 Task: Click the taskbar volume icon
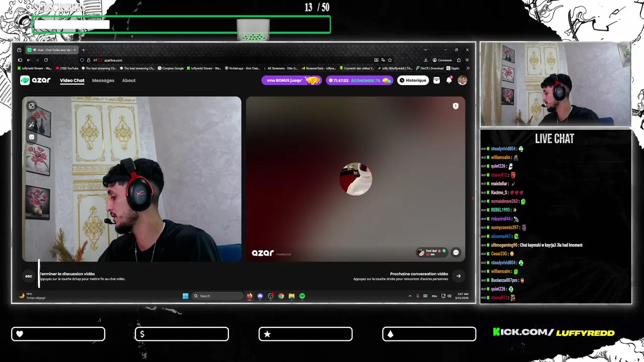pos(449,296)
